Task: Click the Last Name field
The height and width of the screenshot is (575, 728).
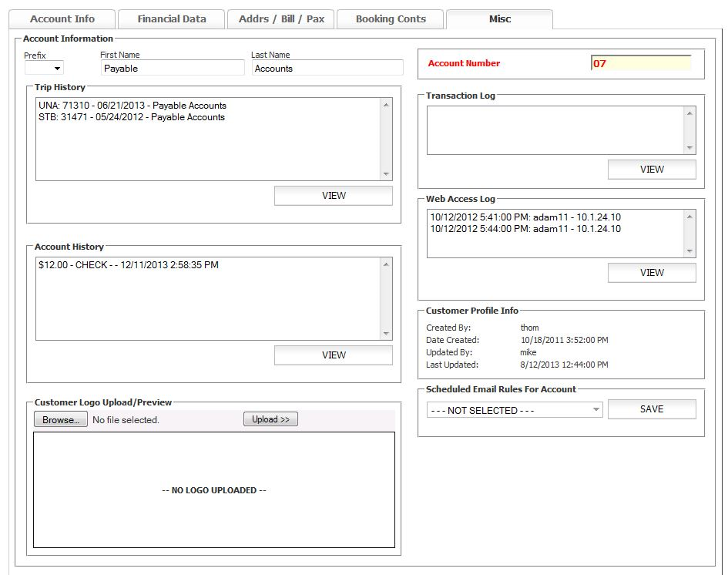Action: pos(327,69)
